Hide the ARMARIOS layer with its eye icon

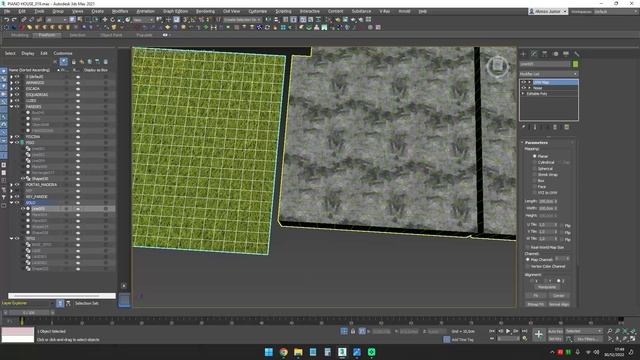pos(17,82)
